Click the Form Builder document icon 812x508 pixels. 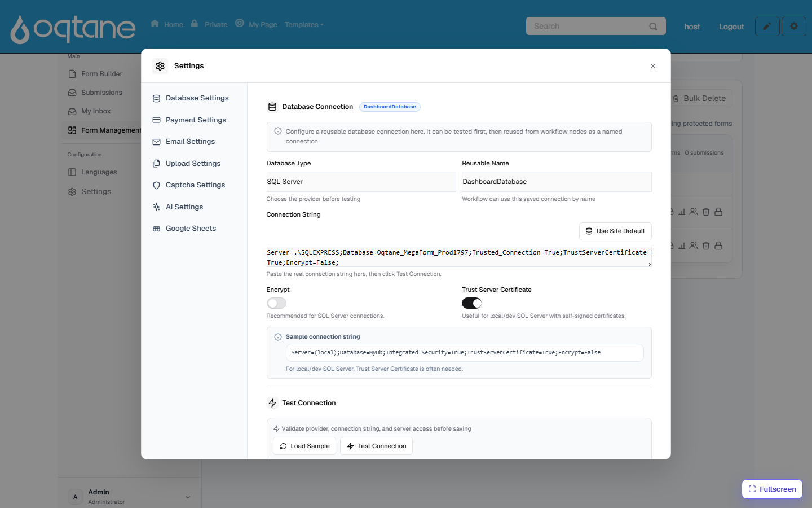[x=72, y=74]
